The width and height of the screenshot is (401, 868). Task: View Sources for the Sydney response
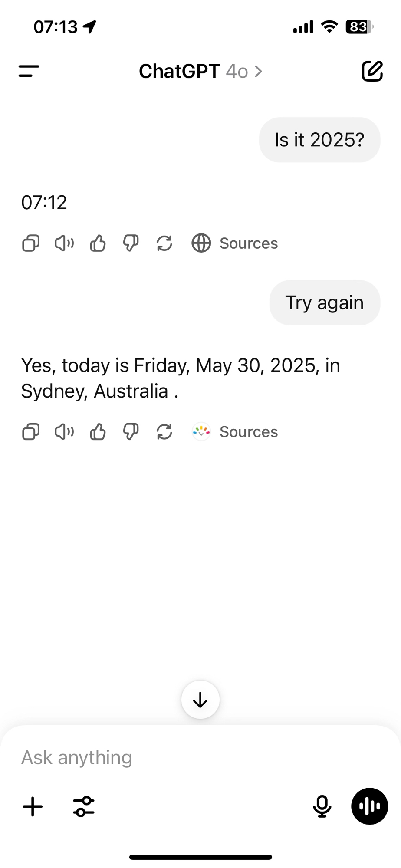(x=235, y=432)
